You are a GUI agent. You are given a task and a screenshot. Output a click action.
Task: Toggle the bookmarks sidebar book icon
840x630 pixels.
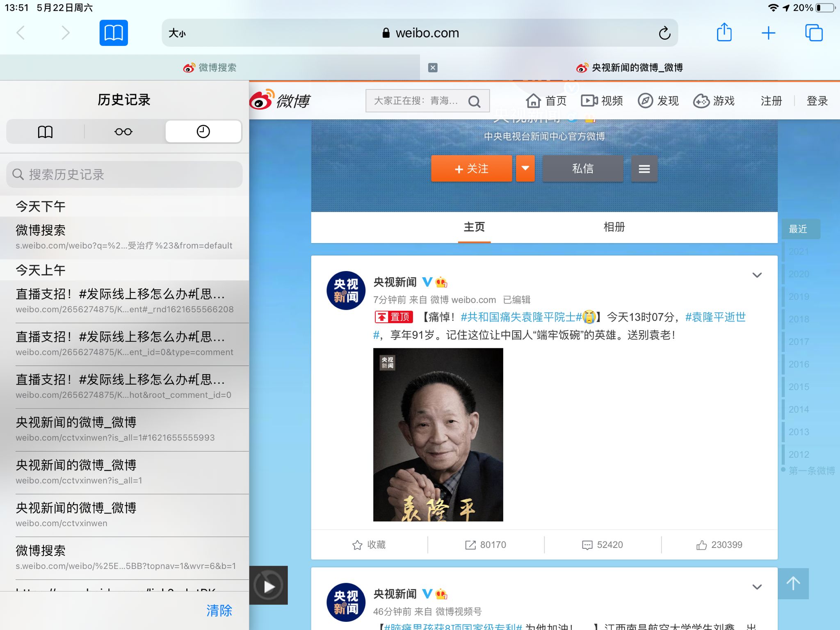click(x=114, y=33)
